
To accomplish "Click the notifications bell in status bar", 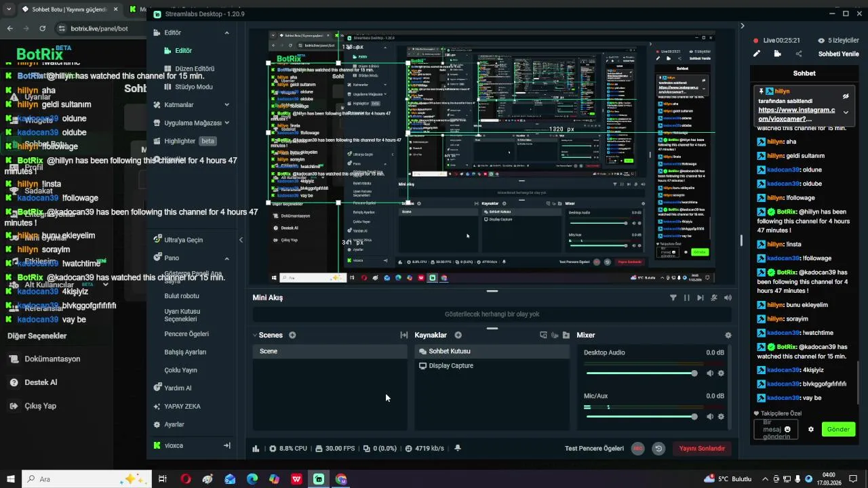I will (458, 448).
